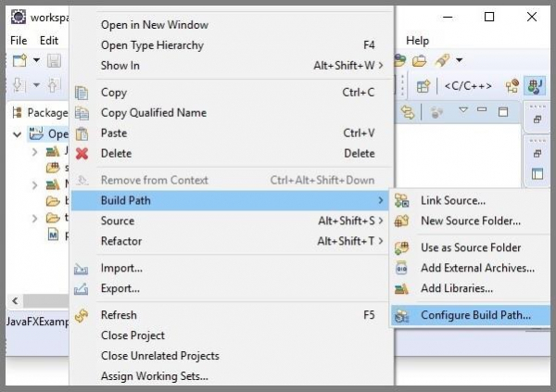This screenshot has height=392, width=556.
Task: Open the Open Perspective toolbar icon
Action: tap(423, 86)
